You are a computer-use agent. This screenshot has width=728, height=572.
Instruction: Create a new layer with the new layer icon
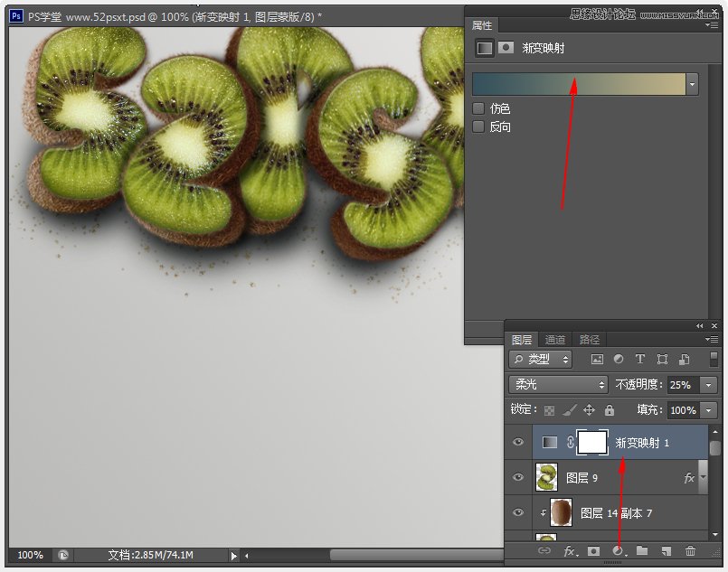pos(667,551)
